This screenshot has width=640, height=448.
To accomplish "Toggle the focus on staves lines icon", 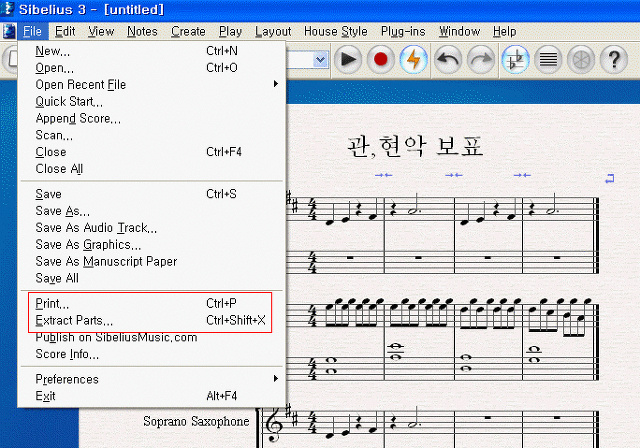I will [548, 60].
